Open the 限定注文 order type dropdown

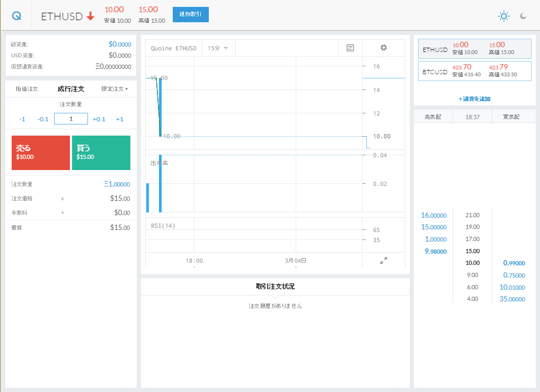(x=114, y=89)
